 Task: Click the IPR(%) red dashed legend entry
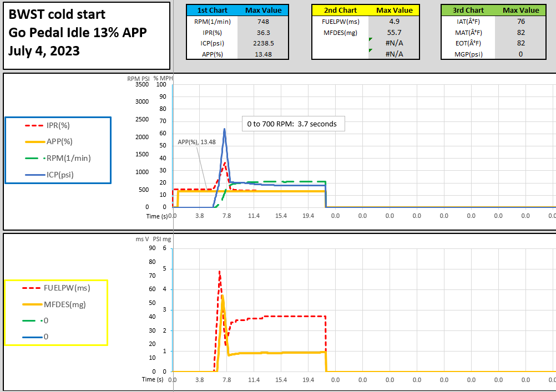[x=58, y=125]
